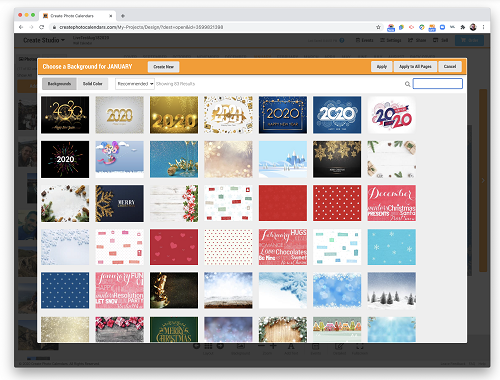Screen dimensions: 500x380
Task: Select December word art background
Action: [392, 203]
